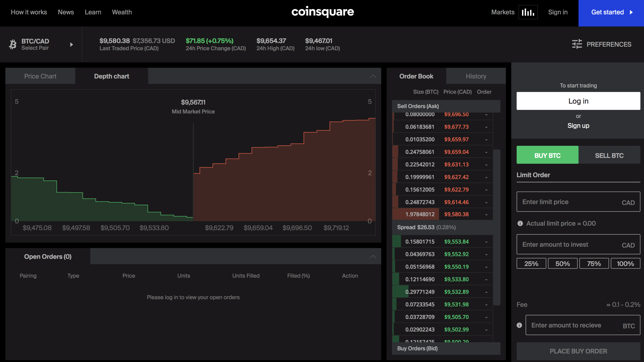Switch to the History tab

click(476, 76)
